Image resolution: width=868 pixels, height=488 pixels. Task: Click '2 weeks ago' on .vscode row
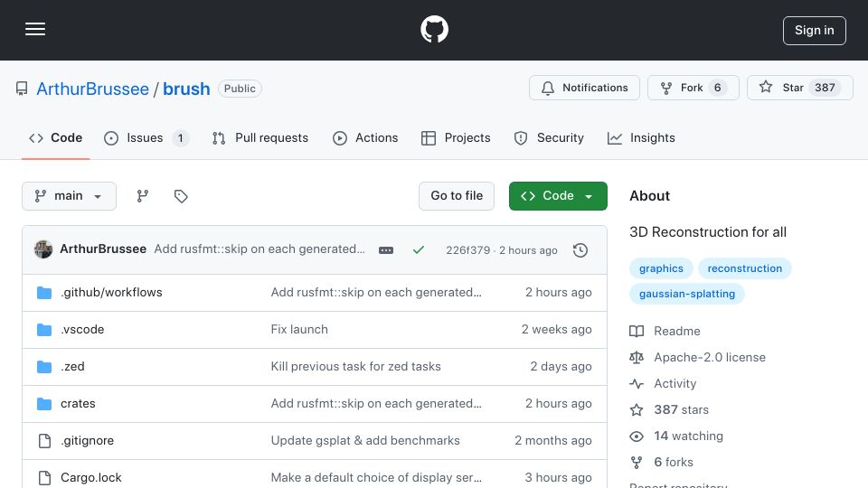point(556,329)
